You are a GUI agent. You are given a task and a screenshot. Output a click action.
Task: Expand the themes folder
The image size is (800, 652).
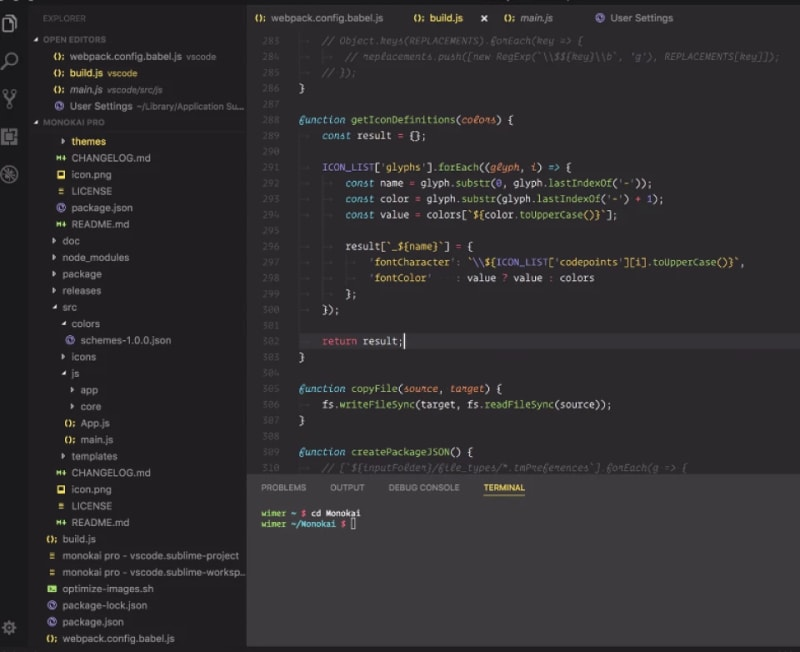[88, 142]
